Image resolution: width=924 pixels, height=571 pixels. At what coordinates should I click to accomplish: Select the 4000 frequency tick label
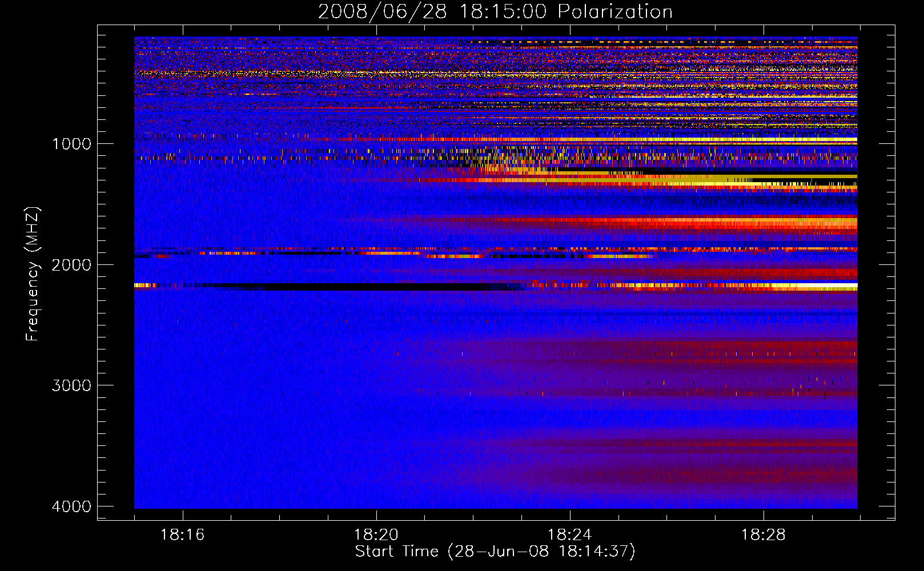pyautogui.click(x=71, y=506)
